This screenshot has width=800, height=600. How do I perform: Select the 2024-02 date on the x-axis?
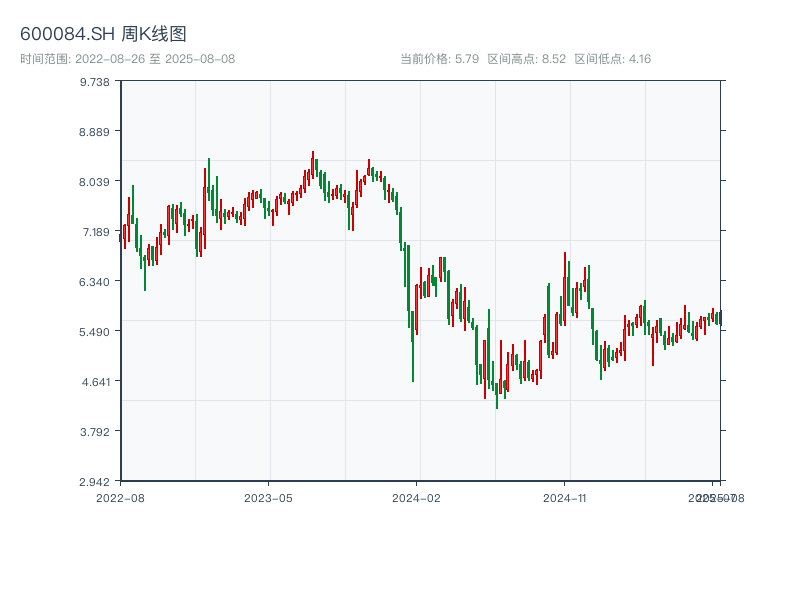(416, 497)
